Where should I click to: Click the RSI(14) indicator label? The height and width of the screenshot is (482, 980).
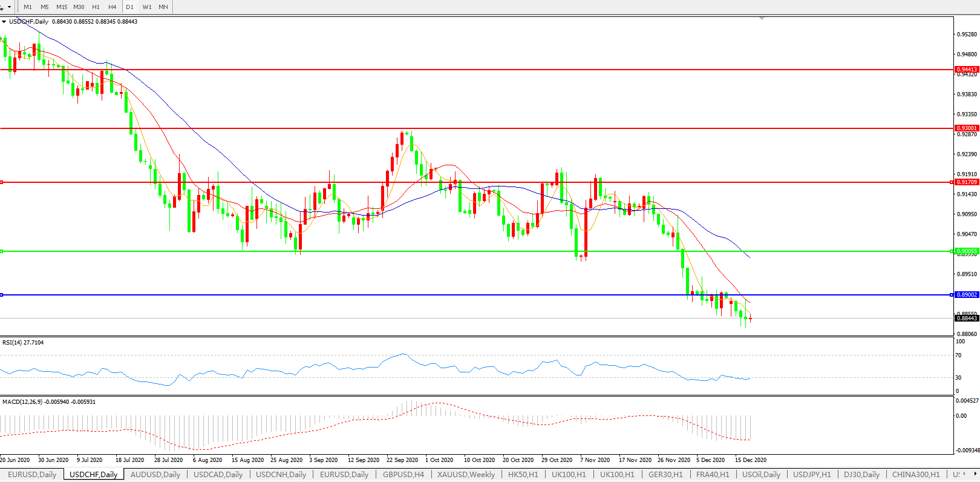click(23, 343)
